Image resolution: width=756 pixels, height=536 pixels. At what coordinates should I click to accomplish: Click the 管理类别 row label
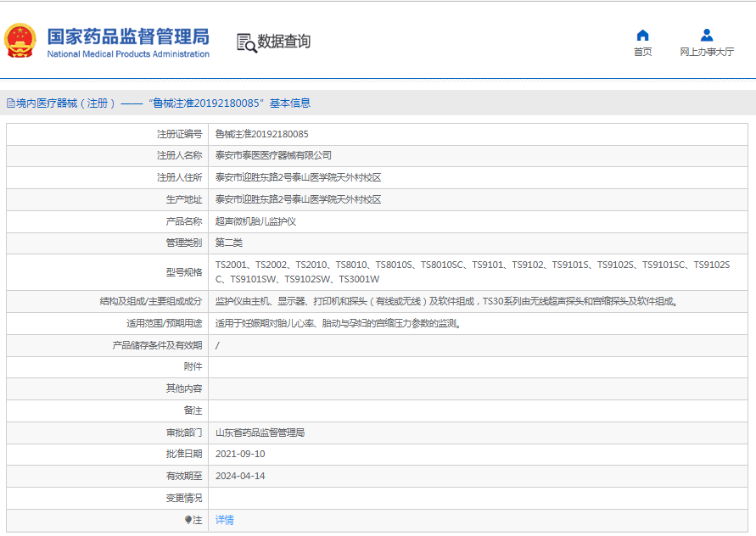[x=184, y=243]
